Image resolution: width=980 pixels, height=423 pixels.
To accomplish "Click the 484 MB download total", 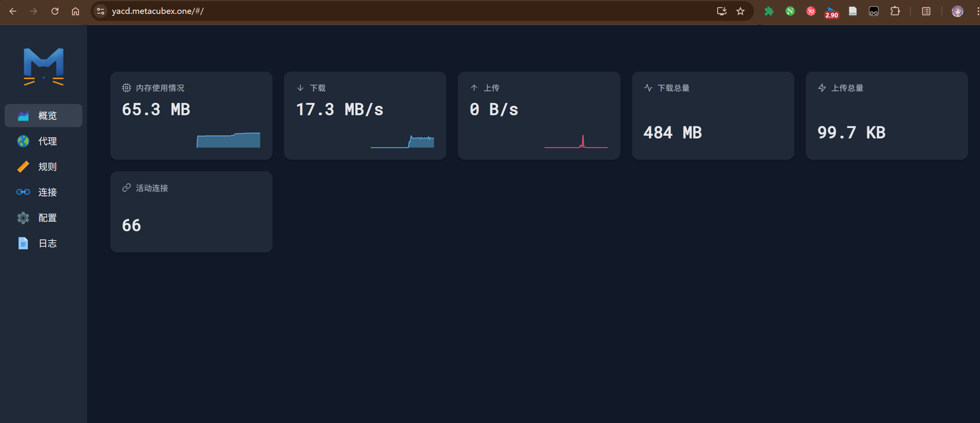I will tap(672, 133).
